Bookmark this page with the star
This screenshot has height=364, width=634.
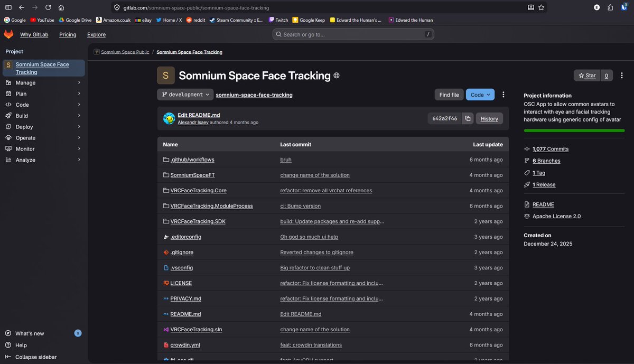click(x=542, y=8)
